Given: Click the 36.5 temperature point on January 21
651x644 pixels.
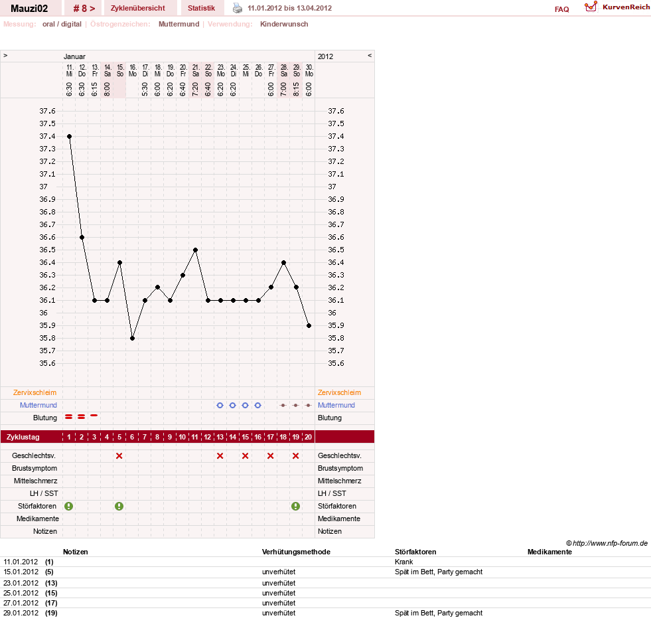Looking at the screenshot, I should click(195, 250).
